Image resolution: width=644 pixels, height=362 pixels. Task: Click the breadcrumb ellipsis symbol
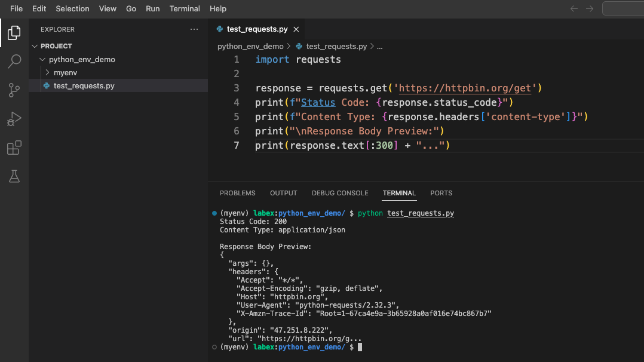click(380, 47)
